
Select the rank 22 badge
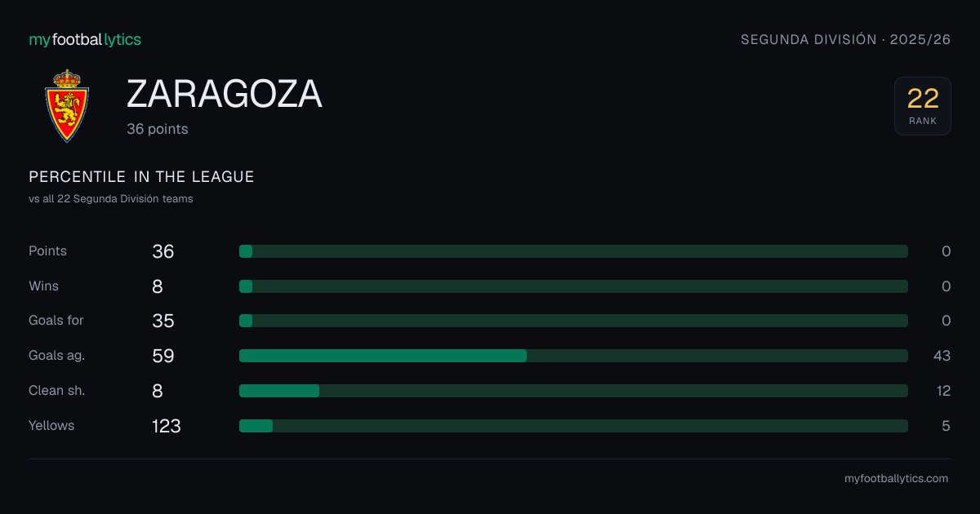pos(923,106)
